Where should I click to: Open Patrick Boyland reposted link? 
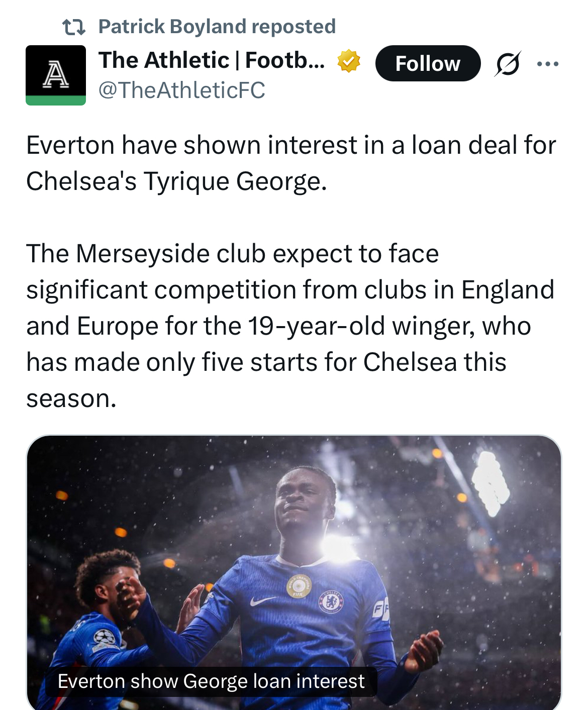217,27
